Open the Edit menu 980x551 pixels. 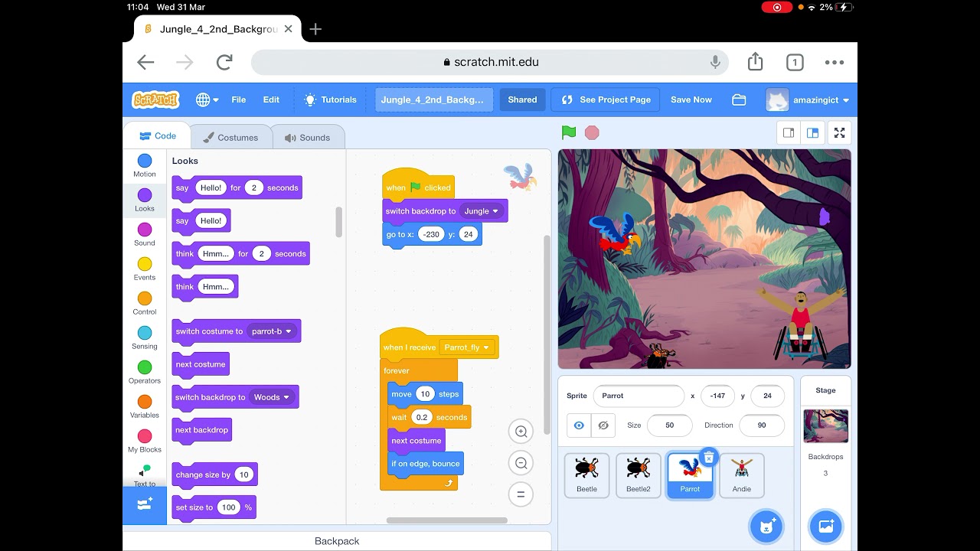click(x=271, y=99)
